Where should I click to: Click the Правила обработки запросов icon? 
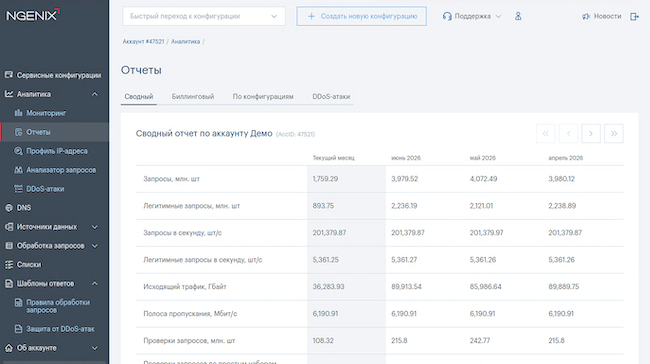[18, 303]
